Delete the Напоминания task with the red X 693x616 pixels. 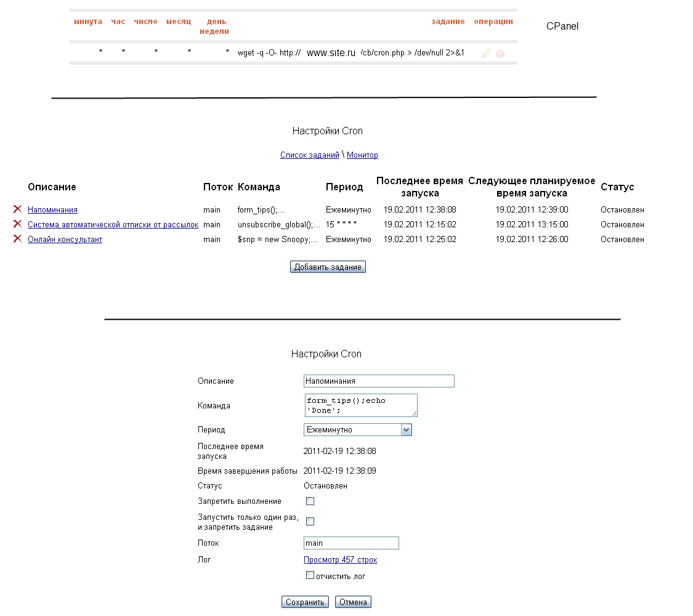point(18,209)
